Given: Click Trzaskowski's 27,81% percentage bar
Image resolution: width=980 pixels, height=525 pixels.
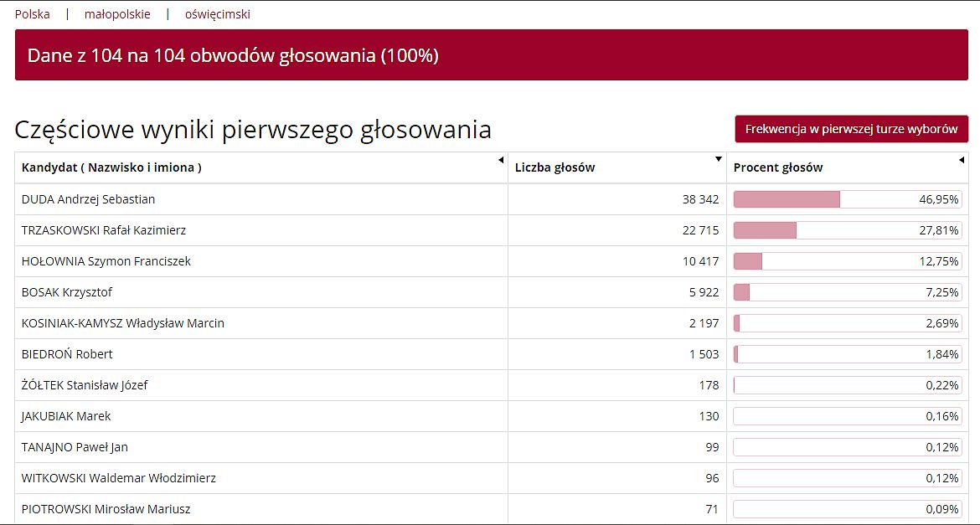Looking at the screenshot, I should point(847,230).
